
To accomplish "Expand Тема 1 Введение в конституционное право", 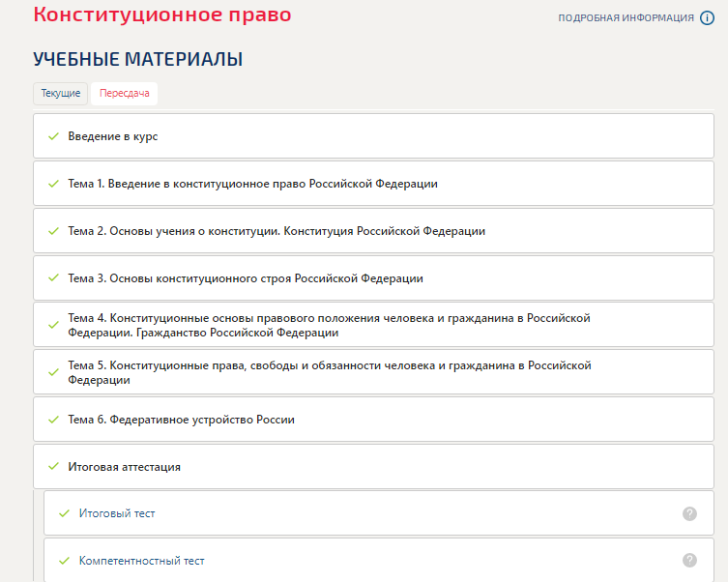I will point(373,184).
